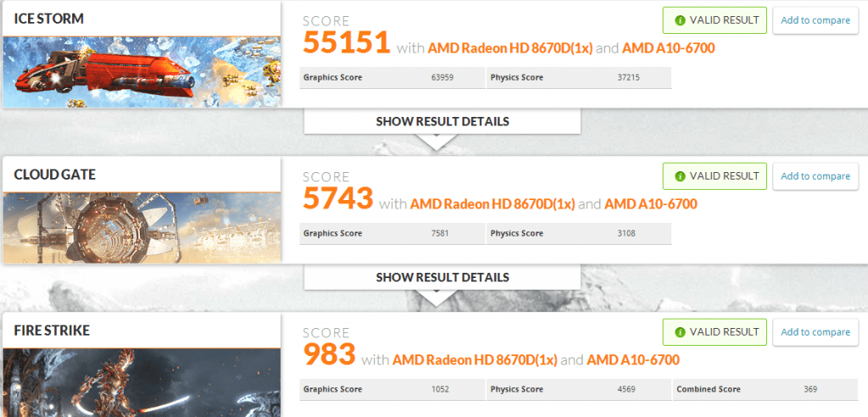
Task: Click Ice Storm Physics Score value 37215
Action: click(628, 77)
